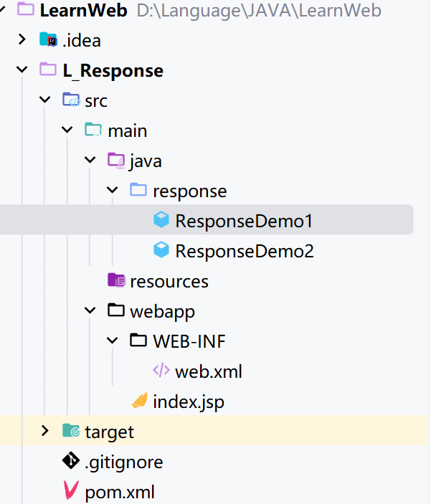Click the .gitignore file icon

tap(70, 462)
